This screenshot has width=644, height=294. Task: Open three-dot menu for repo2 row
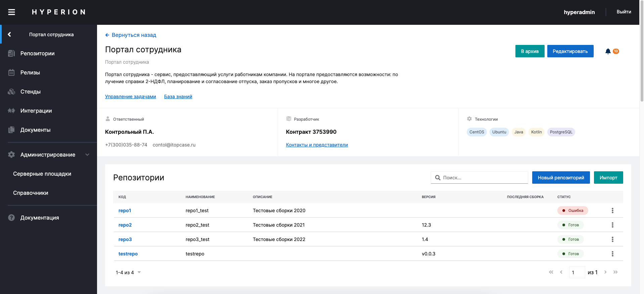(x=612, y=225)
